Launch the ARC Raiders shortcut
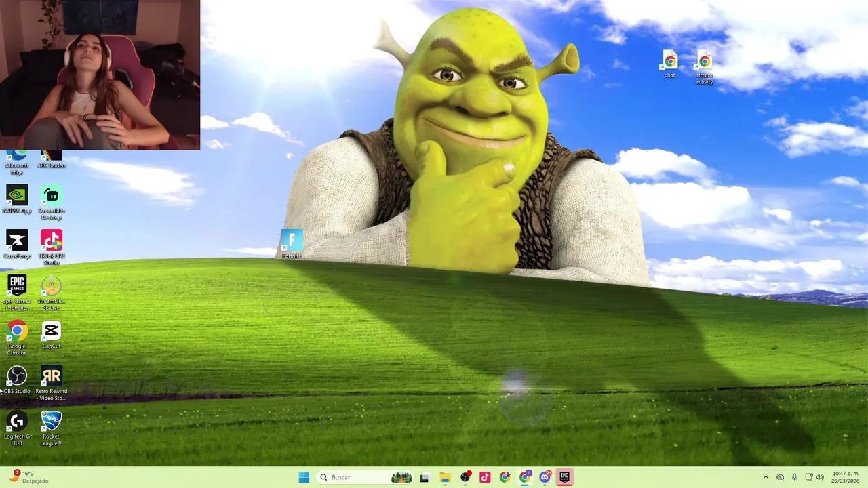The height and width of the screenshot is (488, 868). point(52,160)
